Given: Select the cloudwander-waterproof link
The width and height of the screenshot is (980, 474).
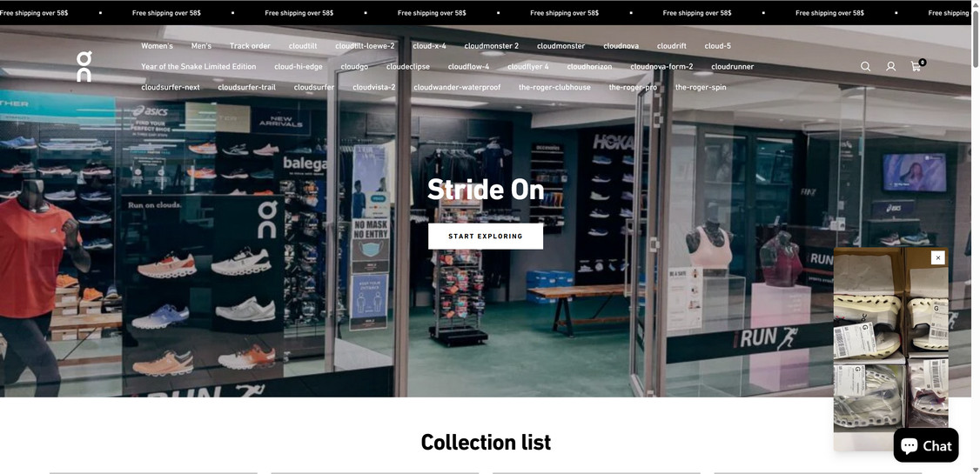Looking at the screenshot, I should pyautogui.click(x=457, y=87).
